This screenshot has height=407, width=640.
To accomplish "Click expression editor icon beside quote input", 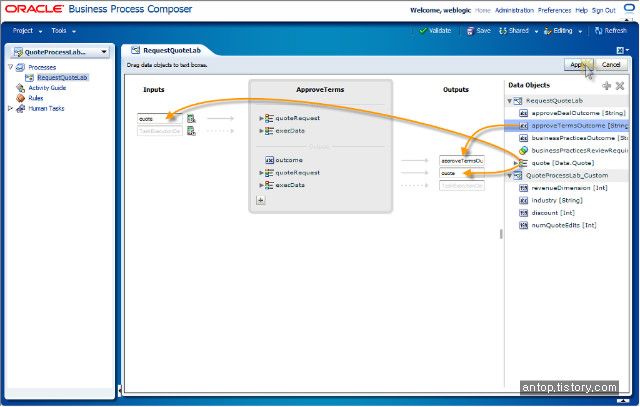I will tap(191, 119).
